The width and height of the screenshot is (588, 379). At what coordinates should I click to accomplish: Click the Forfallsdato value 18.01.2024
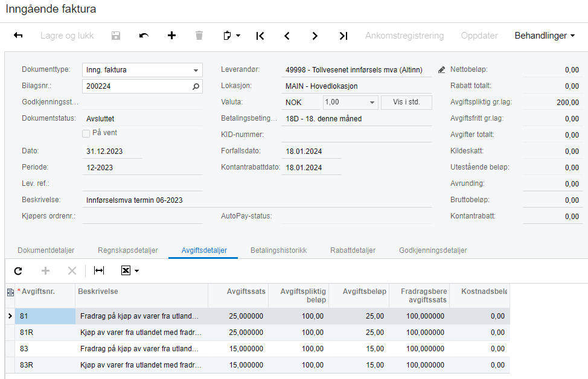pos(304,151)
